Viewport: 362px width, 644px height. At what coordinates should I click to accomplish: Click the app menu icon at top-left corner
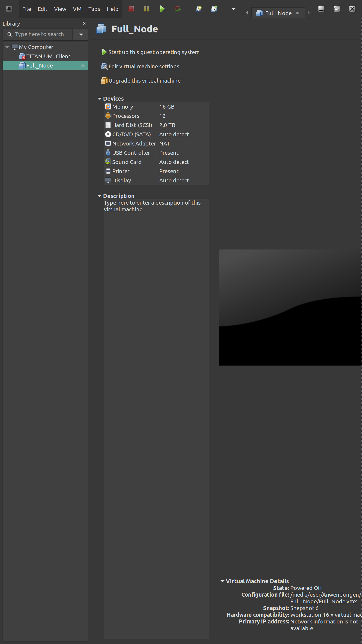[x=9, y=9]
